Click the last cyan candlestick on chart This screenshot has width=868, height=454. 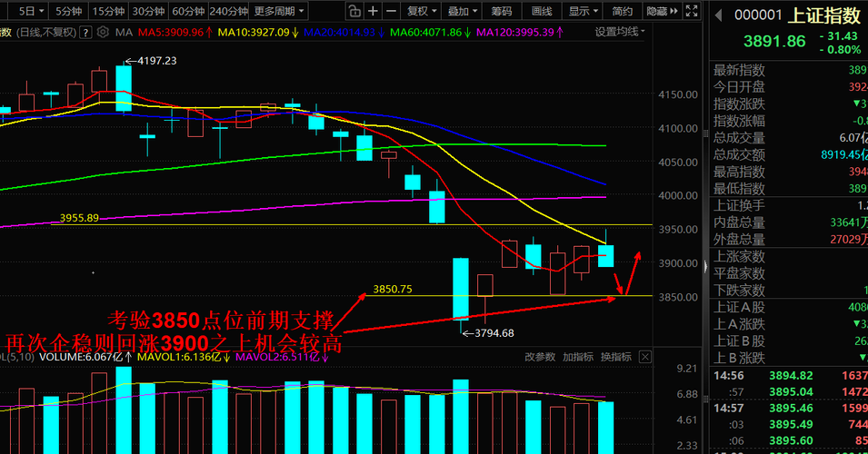(606, 255)
